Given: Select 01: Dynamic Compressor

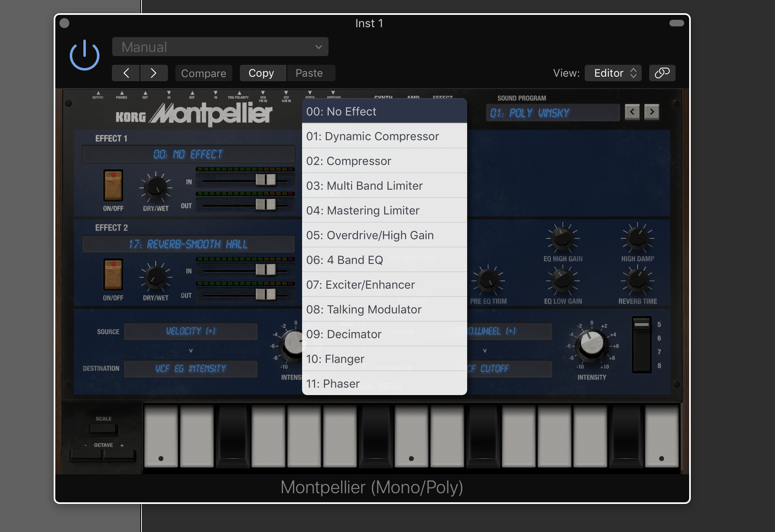Looking at the screenshot, I should pyautogui.click(x=385, y=136).
